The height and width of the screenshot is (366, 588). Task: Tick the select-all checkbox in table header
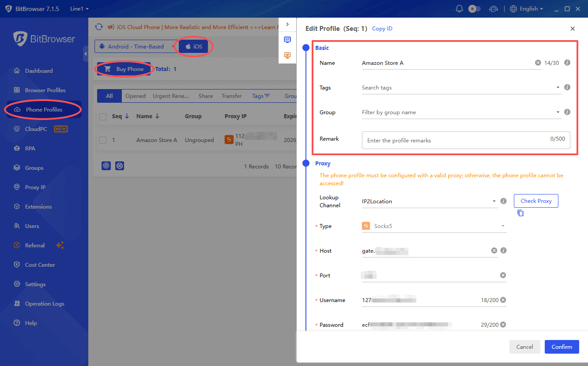[x=103, y=117]
